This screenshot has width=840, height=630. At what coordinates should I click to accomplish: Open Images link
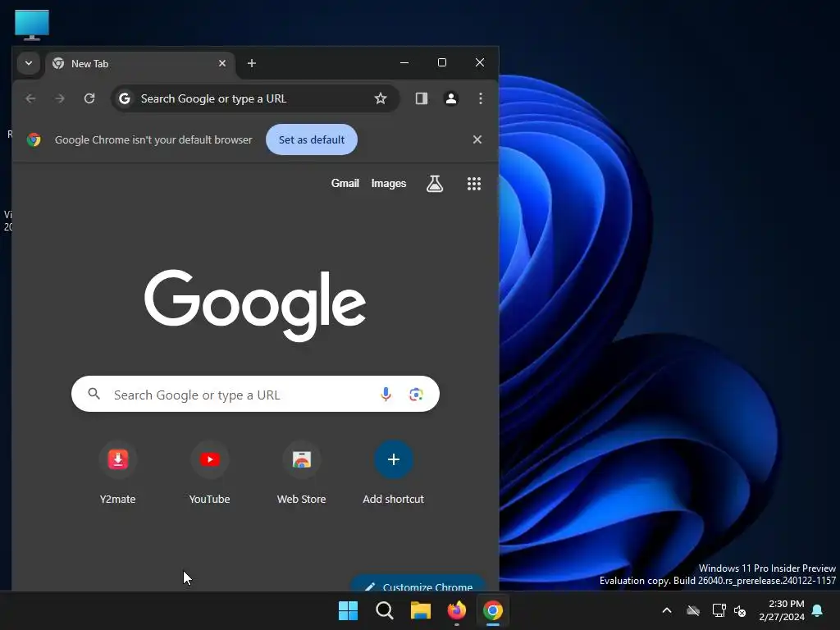click(x=388, y=183)
